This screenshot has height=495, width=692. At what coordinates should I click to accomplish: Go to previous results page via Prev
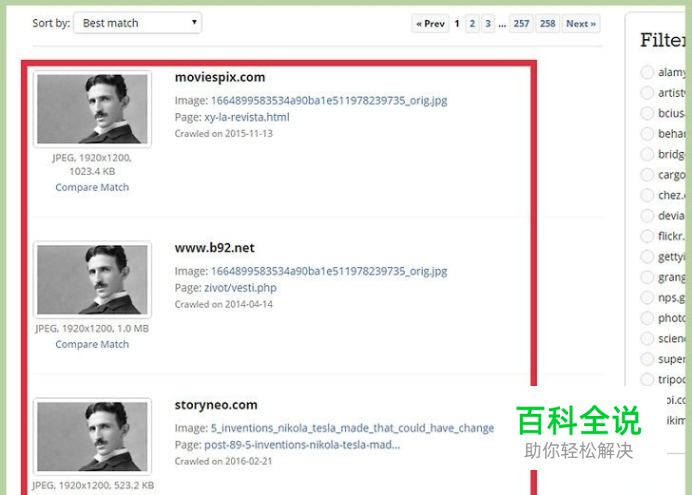430,24
